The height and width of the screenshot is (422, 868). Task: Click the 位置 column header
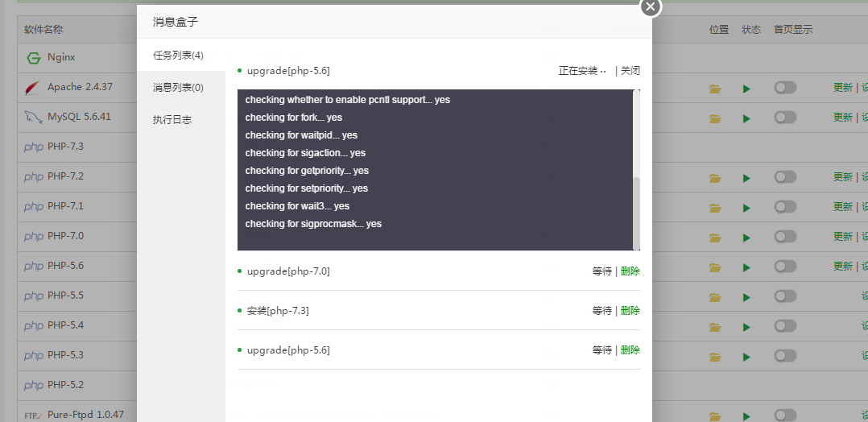719,29
